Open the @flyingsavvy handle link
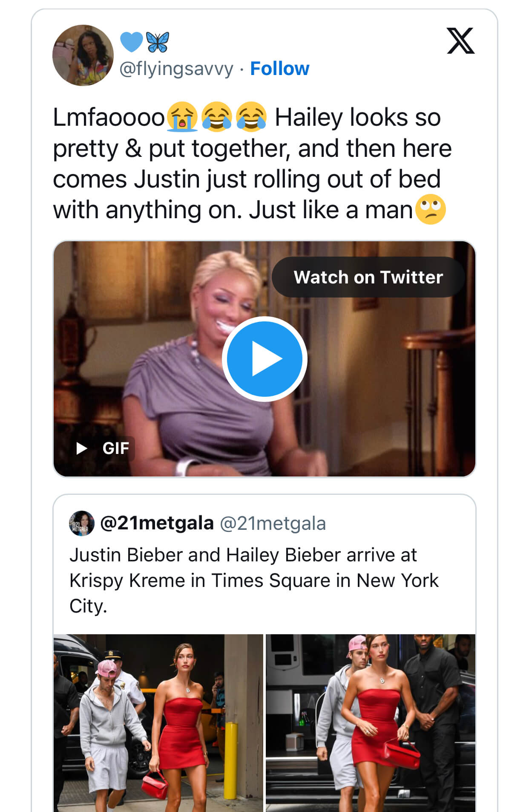 (176, 69)
